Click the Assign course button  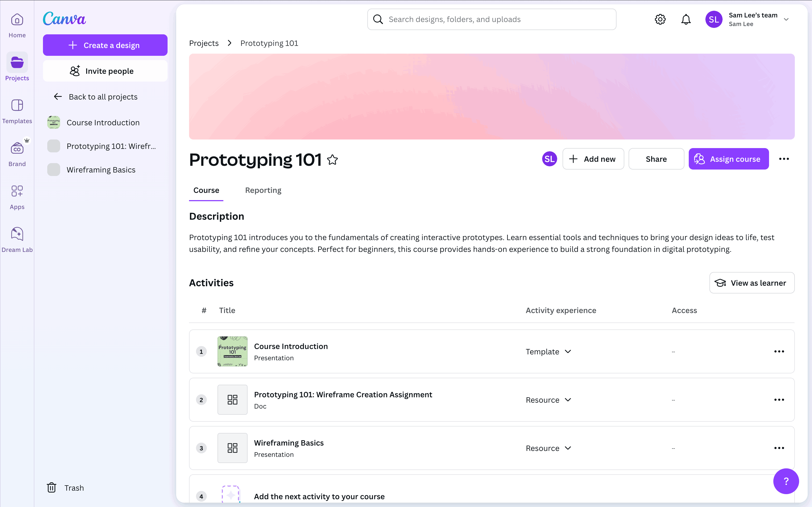728,159
